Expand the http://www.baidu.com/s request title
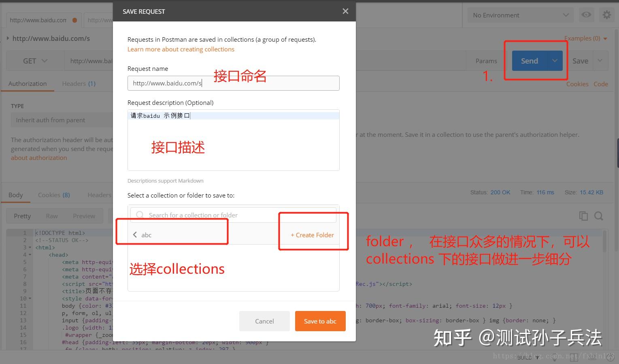Viewport: 619px width, 364px height. [8, 38]
